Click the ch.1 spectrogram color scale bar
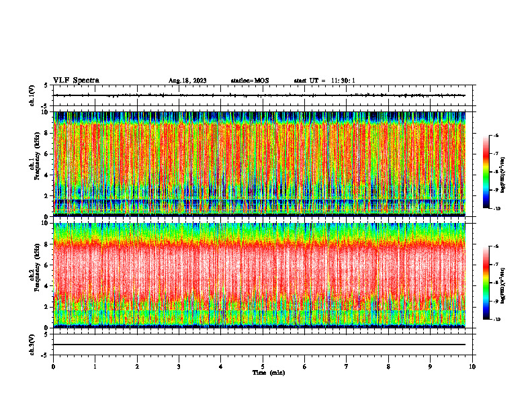 click(x=486, y=172)
